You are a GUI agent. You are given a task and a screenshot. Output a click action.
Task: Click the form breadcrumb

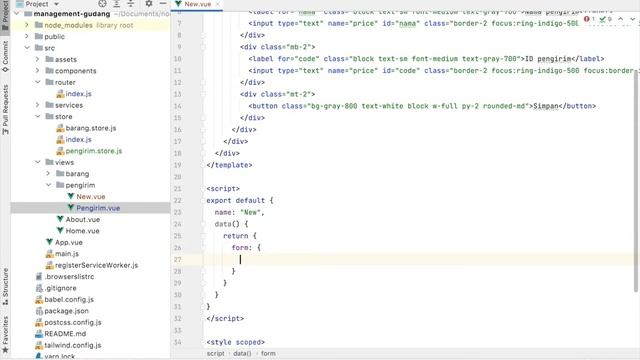(x=268, y=353)
